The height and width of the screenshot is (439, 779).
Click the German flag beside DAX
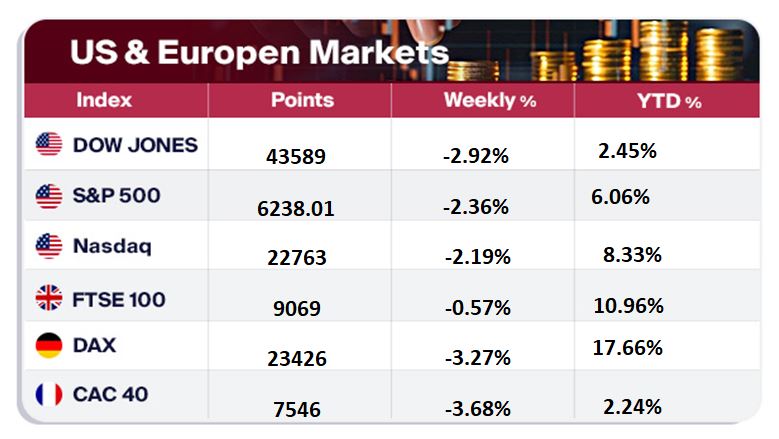pos(49,346)
